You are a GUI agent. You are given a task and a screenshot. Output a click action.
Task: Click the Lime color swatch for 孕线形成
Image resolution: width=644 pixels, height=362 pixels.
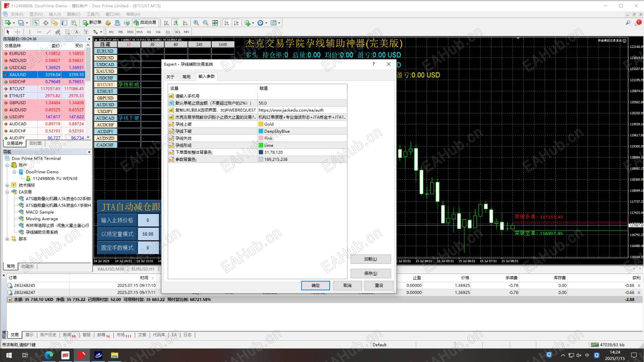261,145
